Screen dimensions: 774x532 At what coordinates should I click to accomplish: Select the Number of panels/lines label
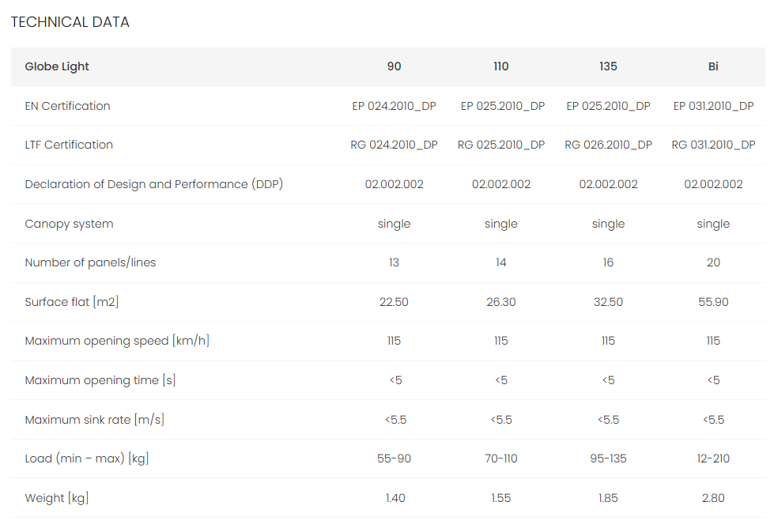90,262
